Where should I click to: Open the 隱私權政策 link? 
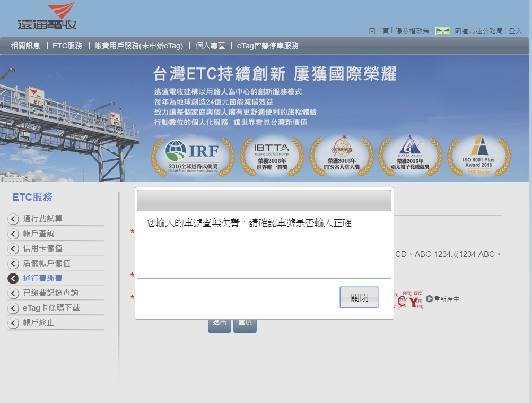(x=412, y=31)
